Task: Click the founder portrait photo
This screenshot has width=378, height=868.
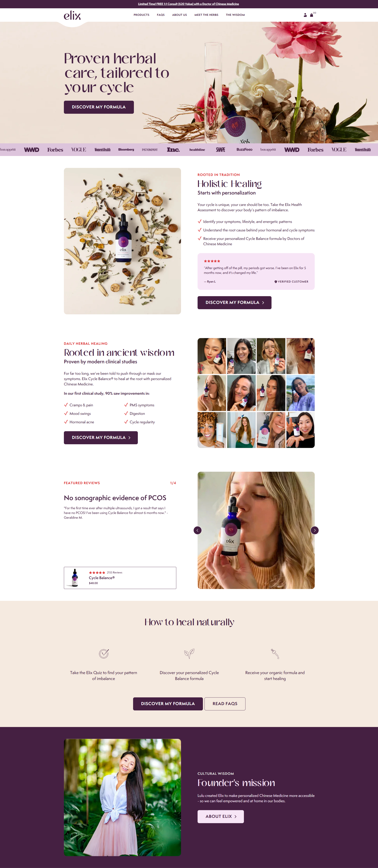Action: 122,797
